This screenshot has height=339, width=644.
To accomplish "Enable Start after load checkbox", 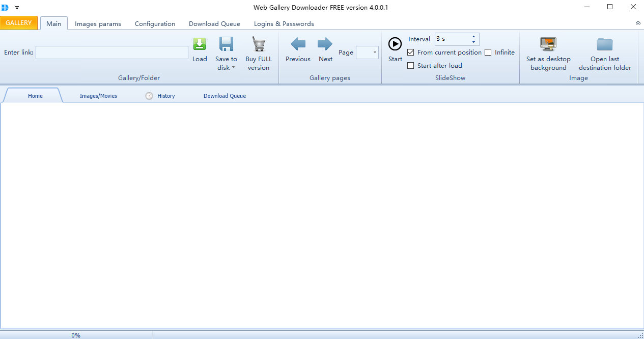I will [411, 65].
